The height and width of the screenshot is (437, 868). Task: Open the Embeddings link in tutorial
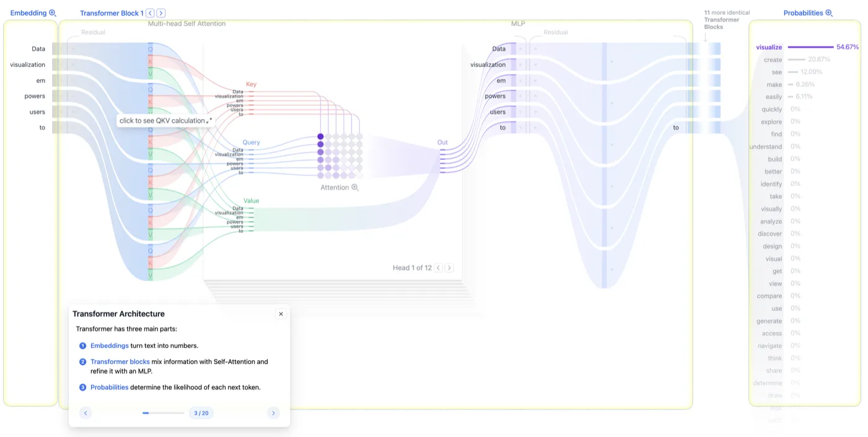click(110, 346)
